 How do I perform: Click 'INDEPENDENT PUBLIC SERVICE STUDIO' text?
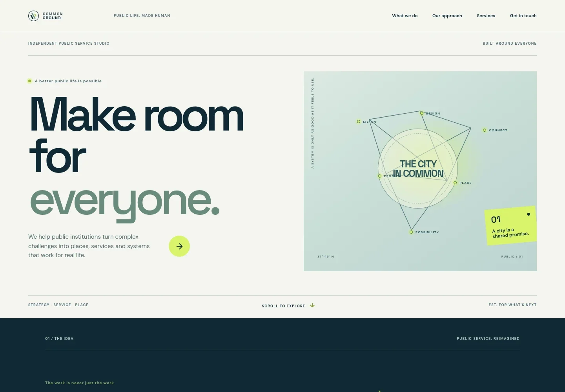(69, 44)
